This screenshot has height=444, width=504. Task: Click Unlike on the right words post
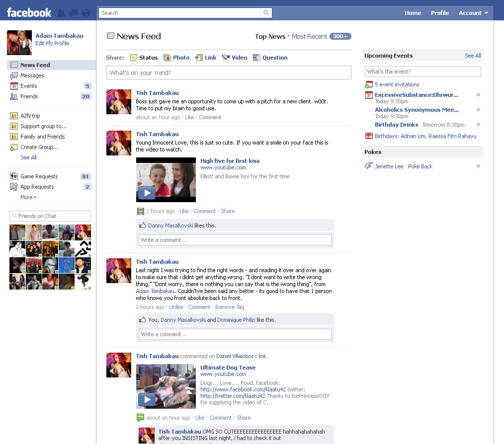(176, 307)
